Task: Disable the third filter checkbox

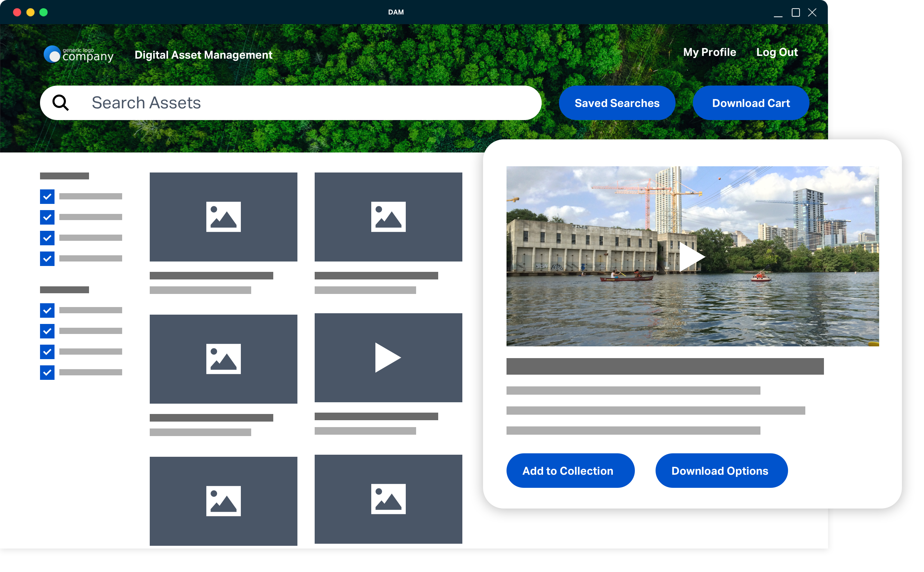Action: (47, 238)
